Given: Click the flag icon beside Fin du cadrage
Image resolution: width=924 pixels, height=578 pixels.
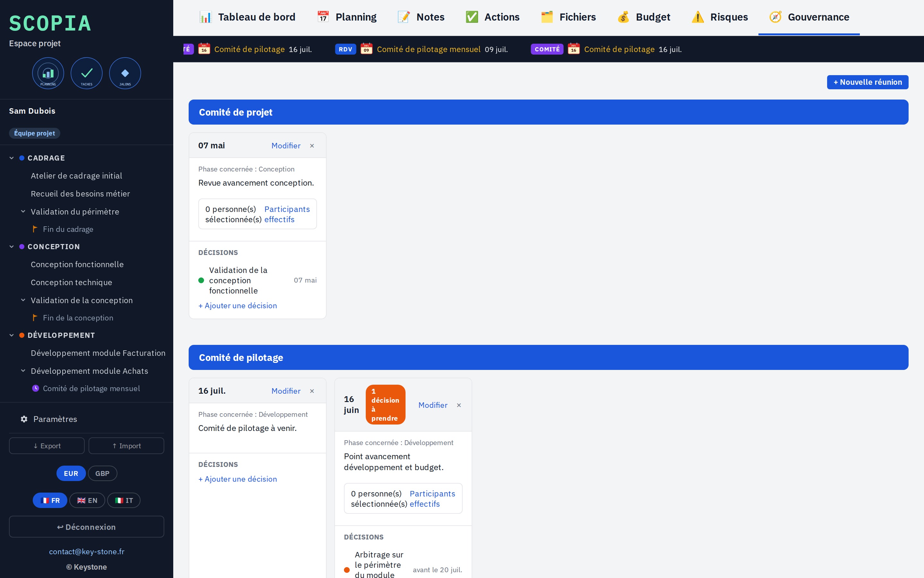Looking at the screenshot, I should click(35, 229).
